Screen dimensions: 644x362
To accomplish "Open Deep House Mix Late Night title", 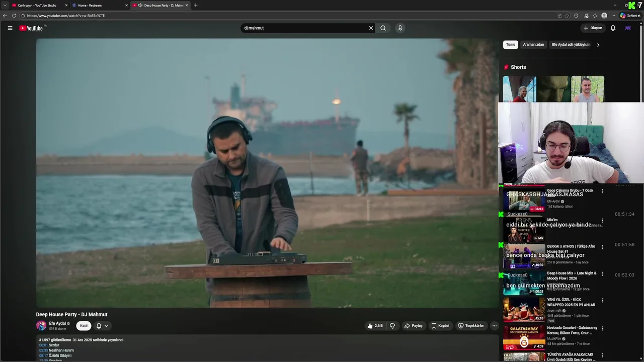I will (572, 276).
